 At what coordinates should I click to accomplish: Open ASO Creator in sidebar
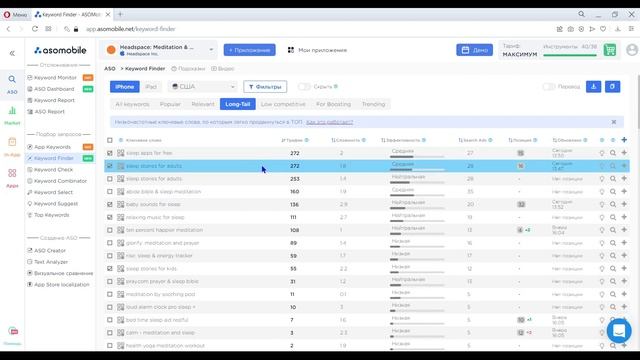pyautogui.click(x=50, y=251)
